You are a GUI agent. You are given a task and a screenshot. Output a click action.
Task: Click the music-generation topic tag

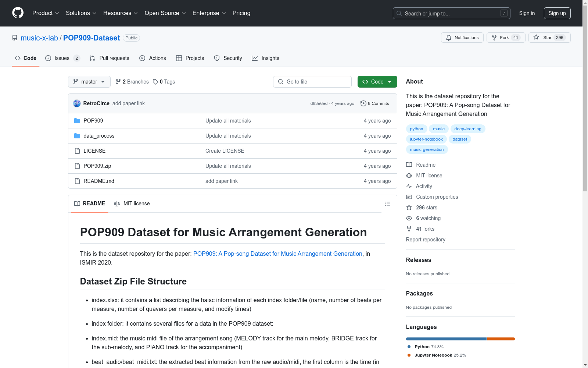click(x=427, y=149)
